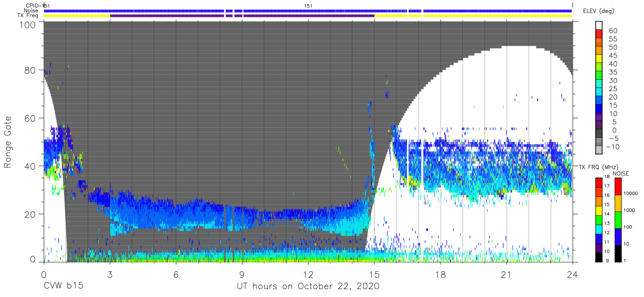Image resolution: width=644 pixels, height=297 pixels.
Task: Click the '12' tick on the UT hours axis
Action: [308, 274]
